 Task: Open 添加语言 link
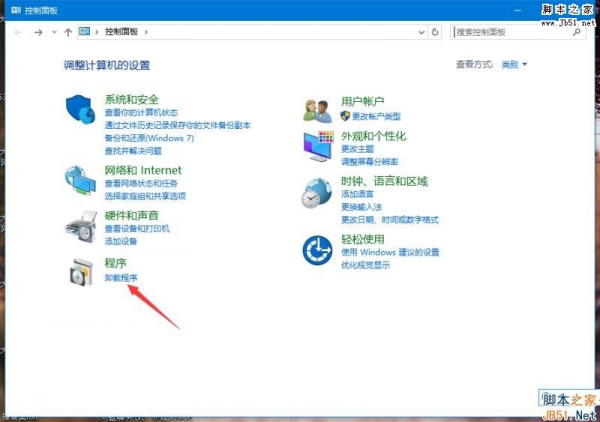point(357,194)
